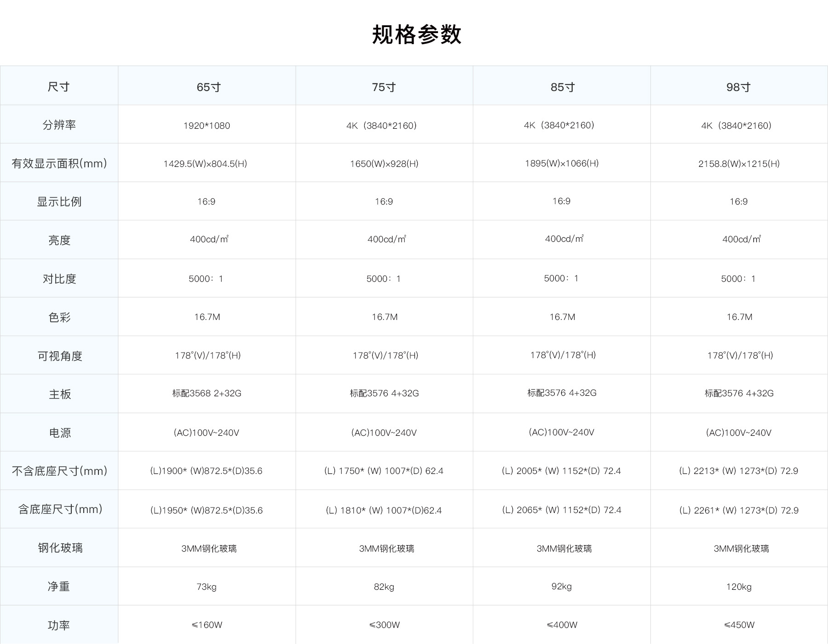Select the 120kg weight cell
Image resolution: width=828 pixels, height=644 pixels.
click(739, 587)
